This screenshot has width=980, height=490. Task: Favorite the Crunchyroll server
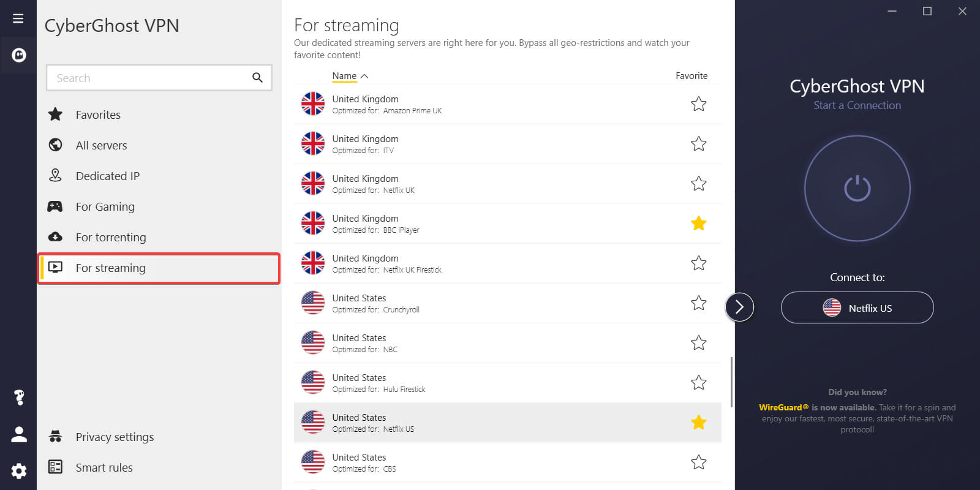tap(698, 303)
